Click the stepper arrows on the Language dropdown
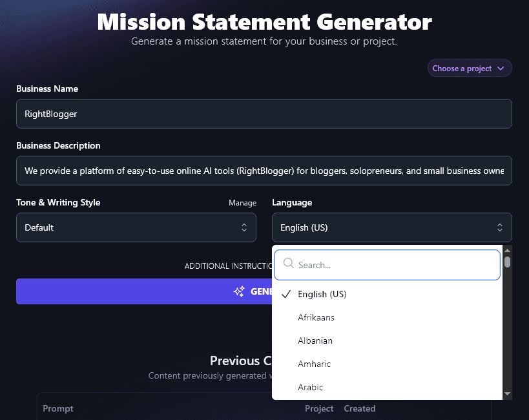 tap(499, 227)
